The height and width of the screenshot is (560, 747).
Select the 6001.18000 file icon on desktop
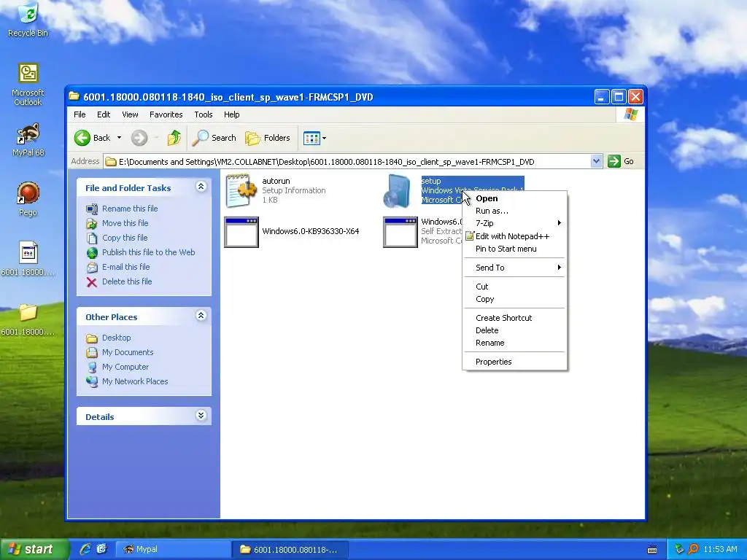point(28,259)
